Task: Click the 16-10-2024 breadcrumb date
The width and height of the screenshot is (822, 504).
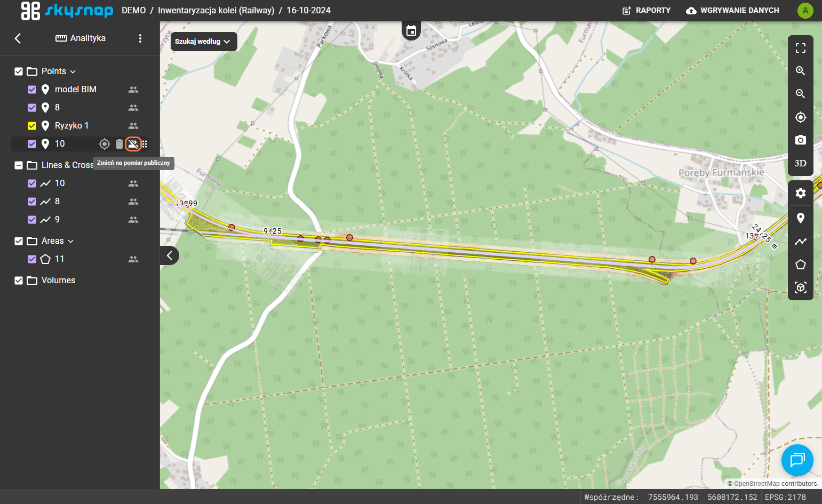Action: pyautogui.click(x=308, y=10)
